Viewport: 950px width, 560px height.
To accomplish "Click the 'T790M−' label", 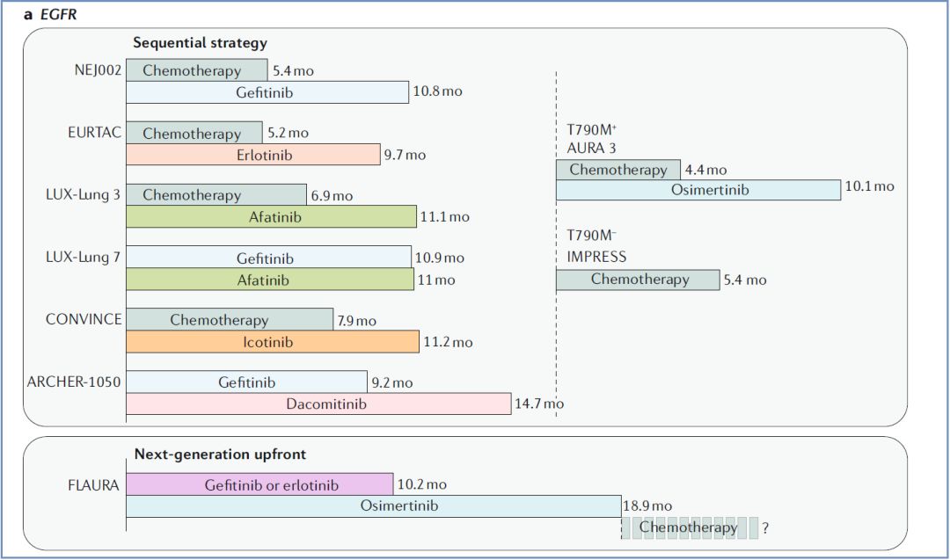I will coord(591,236).
